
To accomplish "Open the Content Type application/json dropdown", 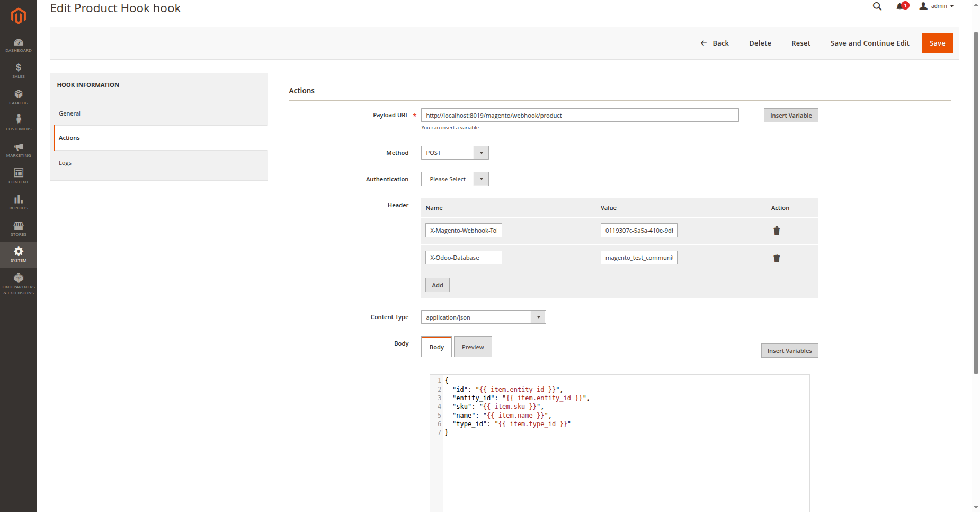I will pos(483,317).
